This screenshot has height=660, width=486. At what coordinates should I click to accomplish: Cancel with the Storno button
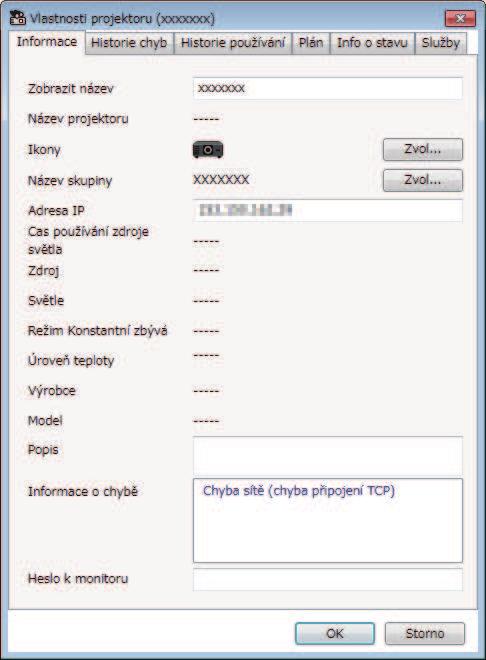pyautogui.click(x=425, y=633)
